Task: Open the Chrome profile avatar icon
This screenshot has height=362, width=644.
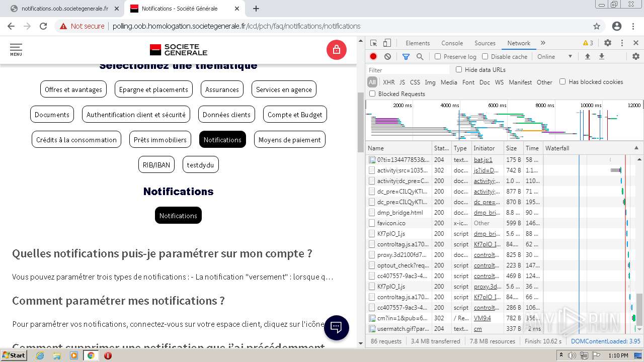Action: [x=617, y=26]
